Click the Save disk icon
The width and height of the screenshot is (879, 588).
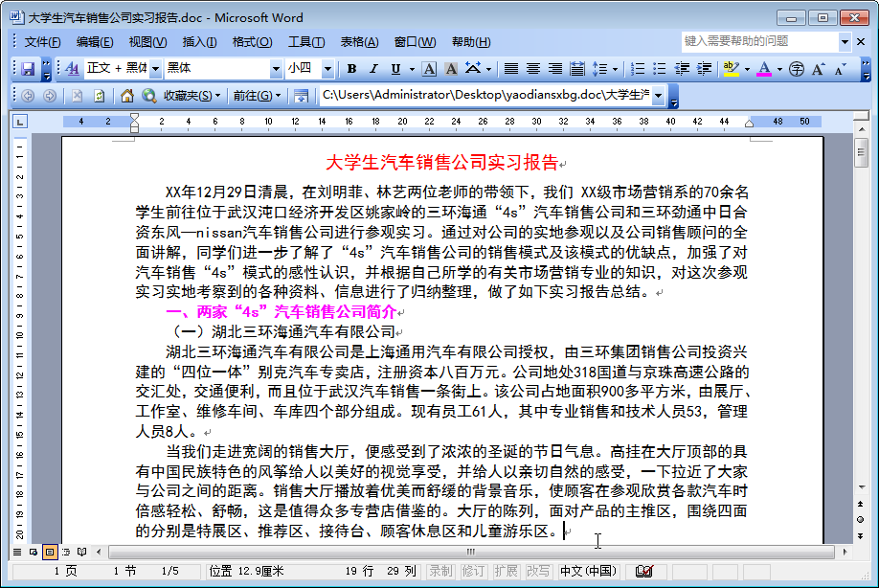pos(28,69)
